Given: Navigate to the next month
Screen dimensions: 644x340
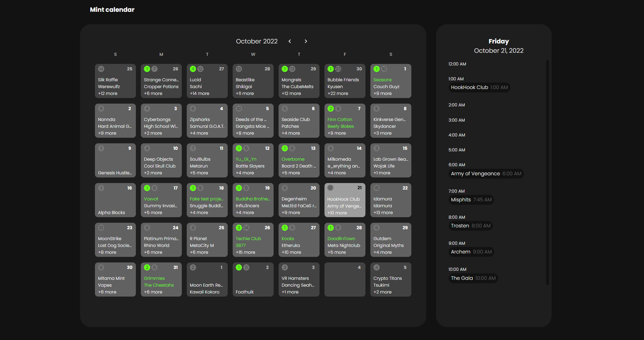Looking at the screenshot, I should (x=306, y=41).
